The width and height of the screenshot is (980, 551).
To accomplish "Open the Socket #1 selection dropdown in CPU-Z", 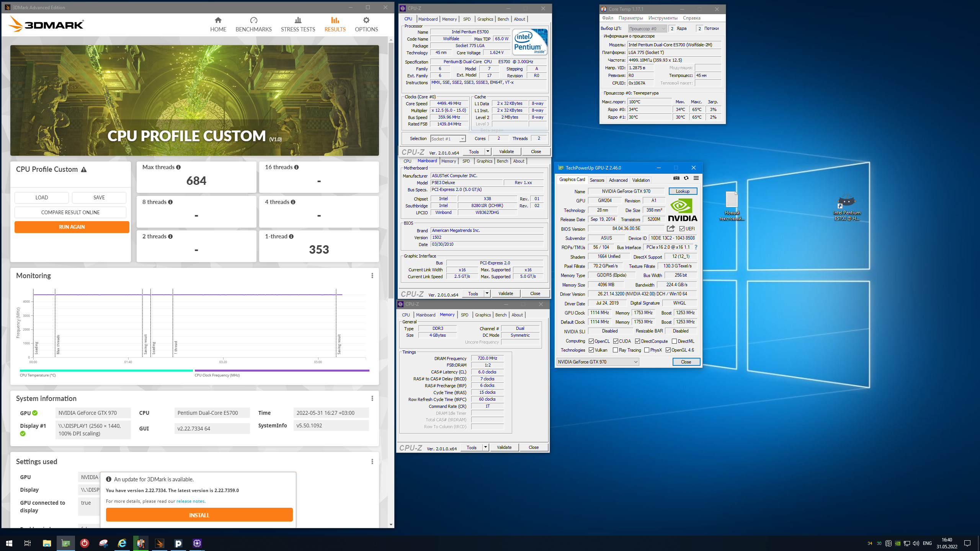I will 448,139.
